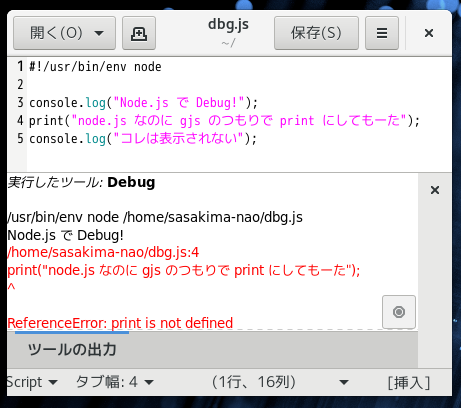The image size is (461, 408).
Task: Open the cursor position dropdown arrow
Action: point(344,382)
